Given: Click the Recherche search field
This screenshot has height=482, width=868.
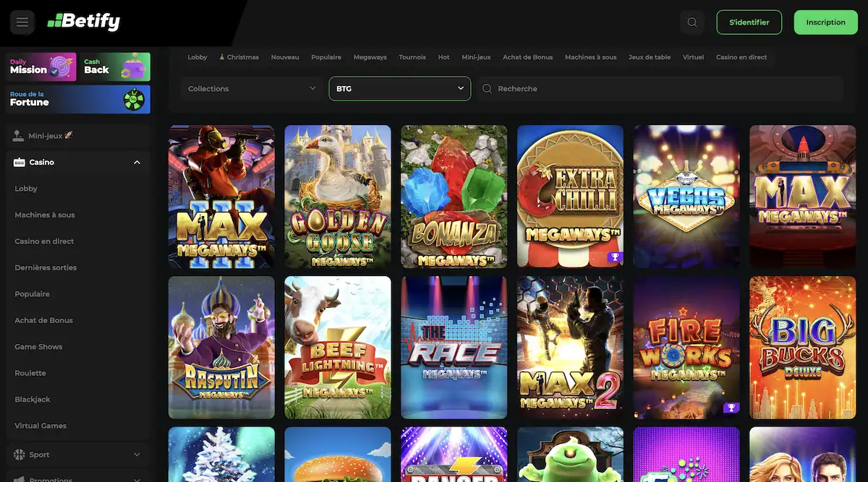Looking at the screenshot, I should [660, 89].
